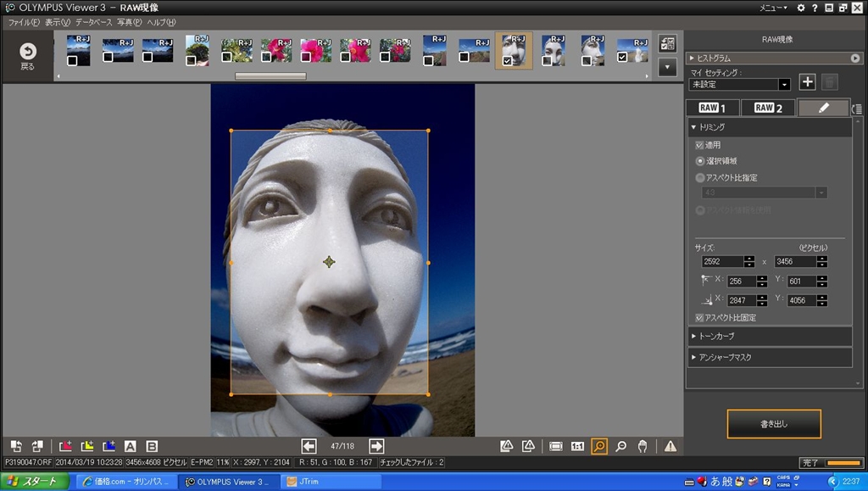Open the ファイル menu
This screenshot has height=491, width=868.
[x=24, y=22]
